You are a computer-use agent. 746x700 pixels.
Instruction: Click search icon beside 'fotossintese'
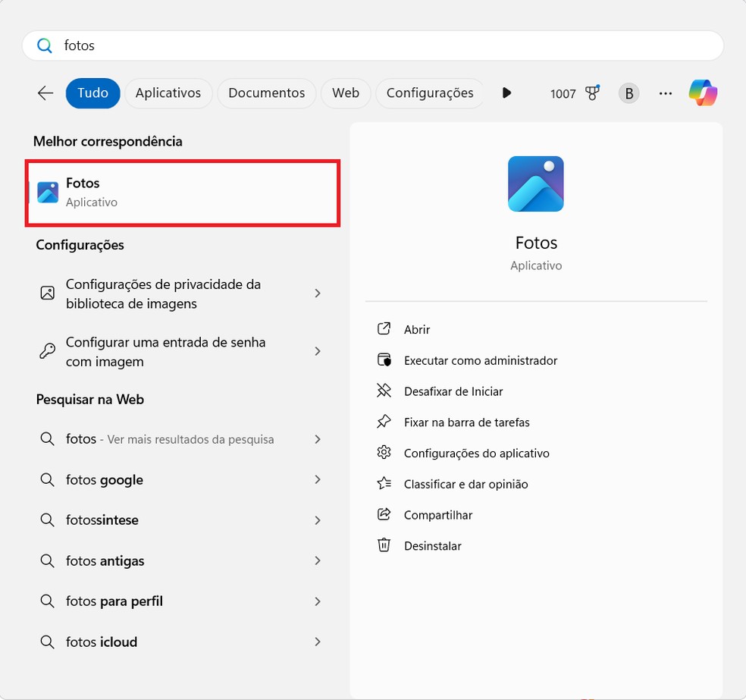pos(47,520)
